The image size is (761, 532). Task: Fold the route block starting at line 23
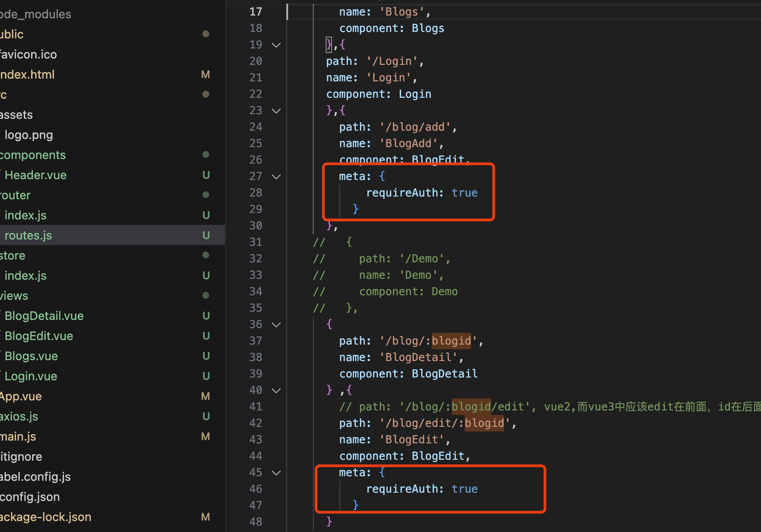pyautogui.click(x=276, y=111)
